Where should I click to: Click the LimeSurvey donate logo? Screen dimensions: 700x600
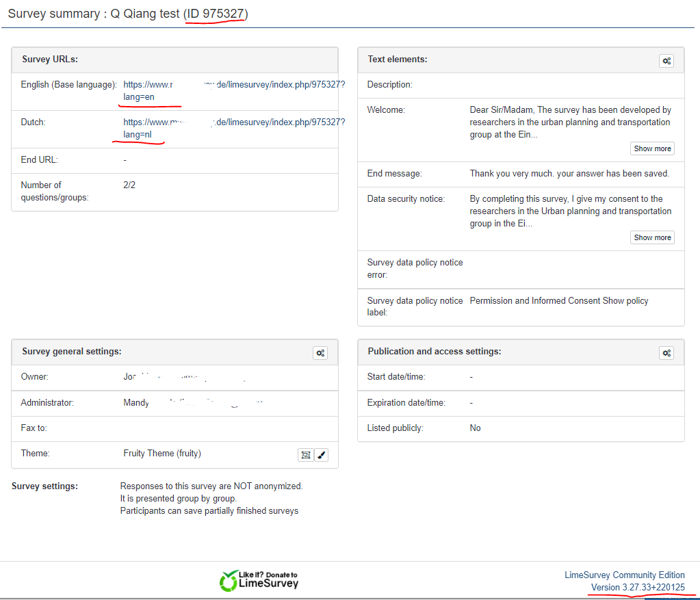pos(259,580)
